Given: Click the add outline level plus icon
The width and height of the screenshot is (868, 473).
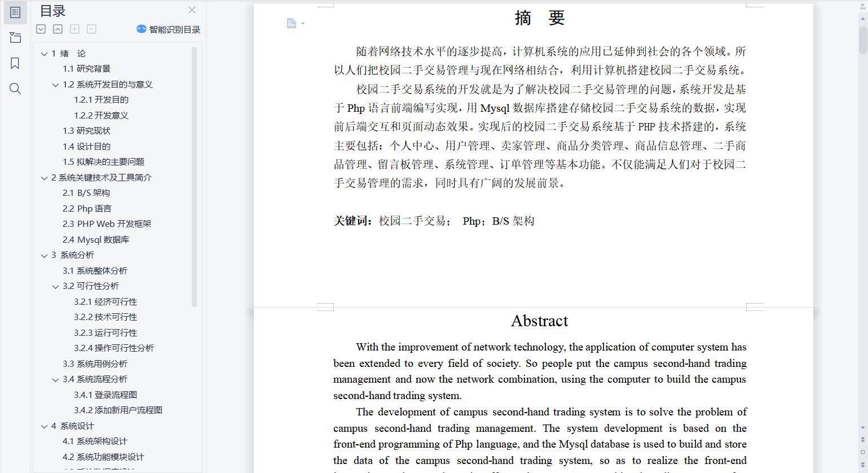Looking at the screenshot, I should [x=74, y=29].
